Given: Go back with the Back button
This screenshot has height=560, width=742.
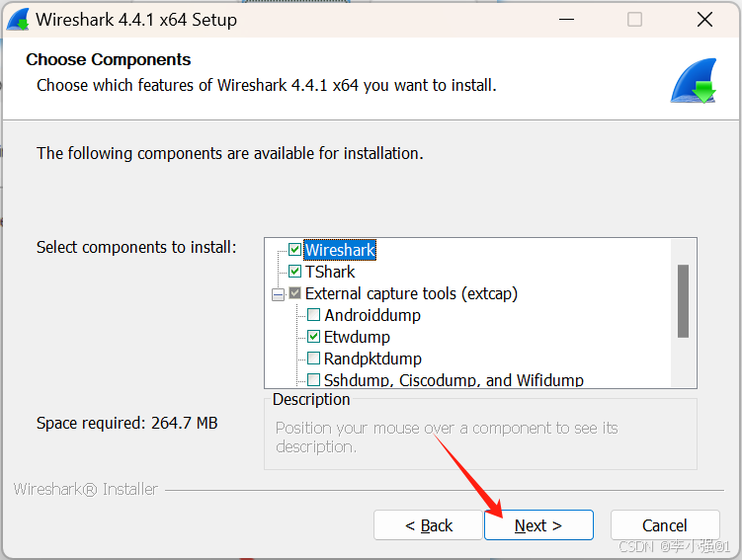Looking at the screenshot, I should click(x=428, y=525).
